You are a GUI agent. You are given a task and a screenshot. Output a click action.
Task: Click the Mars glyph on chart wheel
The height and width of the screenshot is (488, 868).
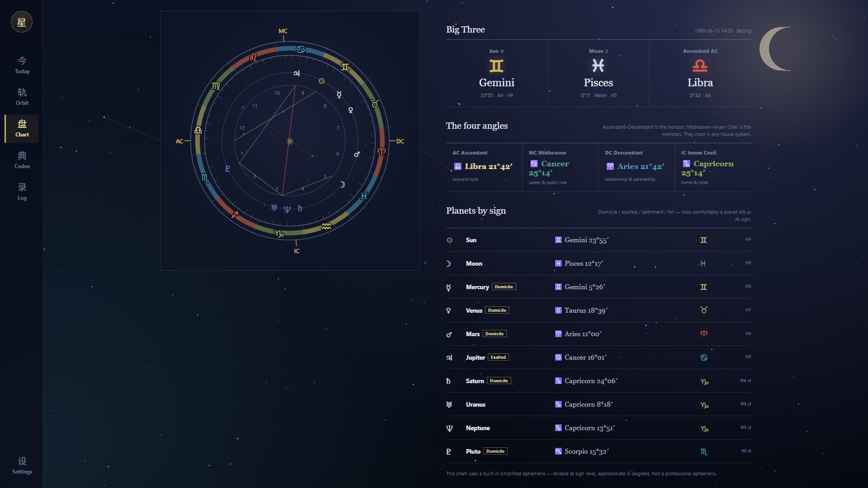(357, 155)
